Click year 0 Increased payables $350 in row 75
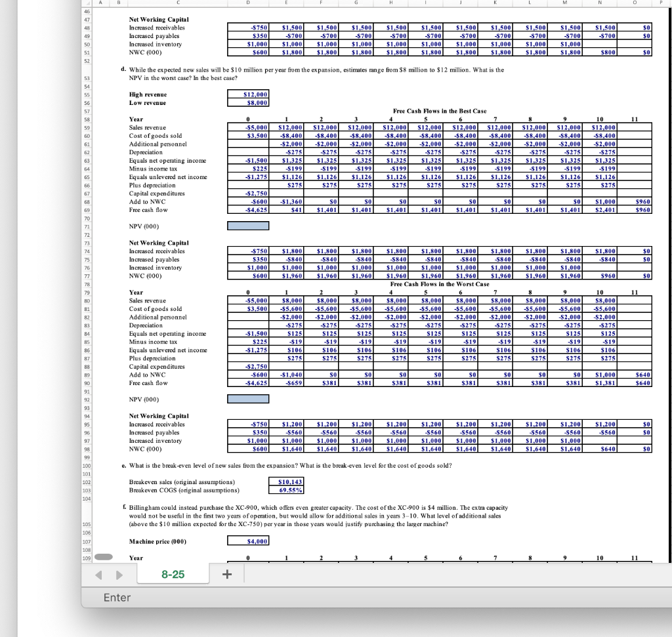The image size is (672, 637). [248, 259]
